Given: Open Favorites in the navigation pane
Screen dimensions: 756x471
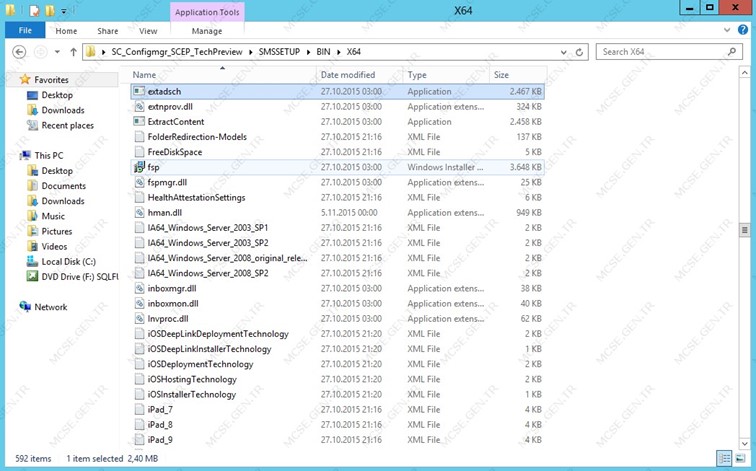Looking at the screenshot, I should 51,80.
